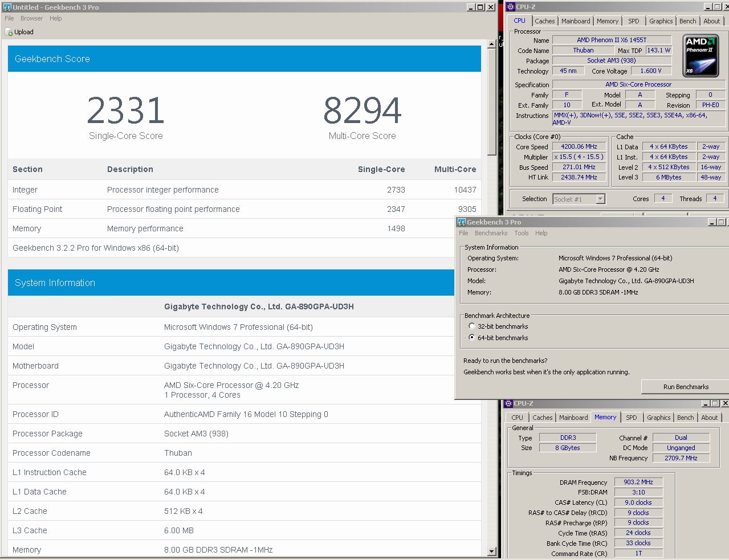Switch to Bench tab in top CPU-Z
Viewport: 729px width, 560px height.
(x=687, y=21)
